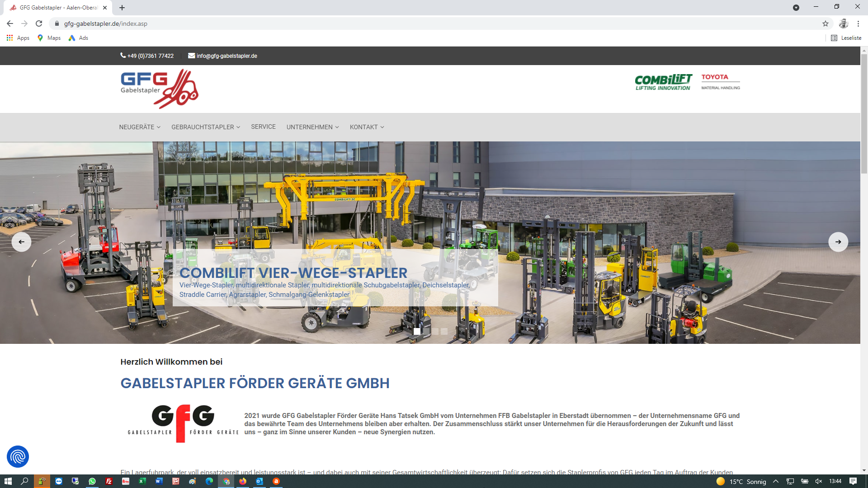The image size is (868, 488).
Task: Open Paint palette app in taskbar
Action: pos(192,481)
